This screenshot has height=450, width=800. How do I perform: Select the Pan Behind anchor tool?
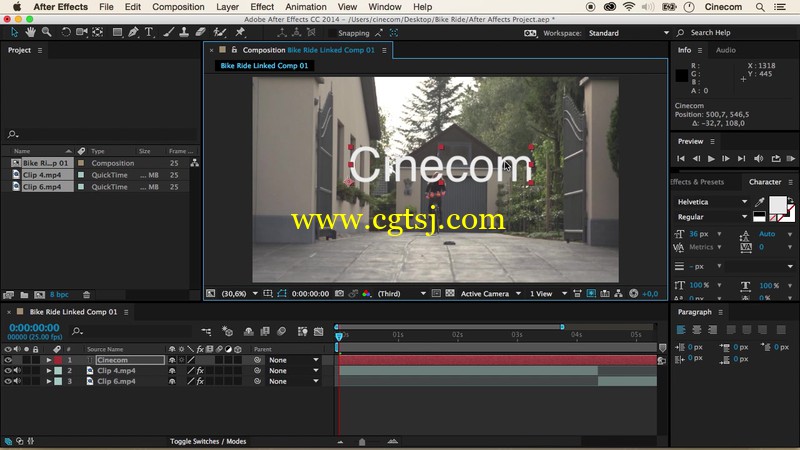click(x=98, y=33)
